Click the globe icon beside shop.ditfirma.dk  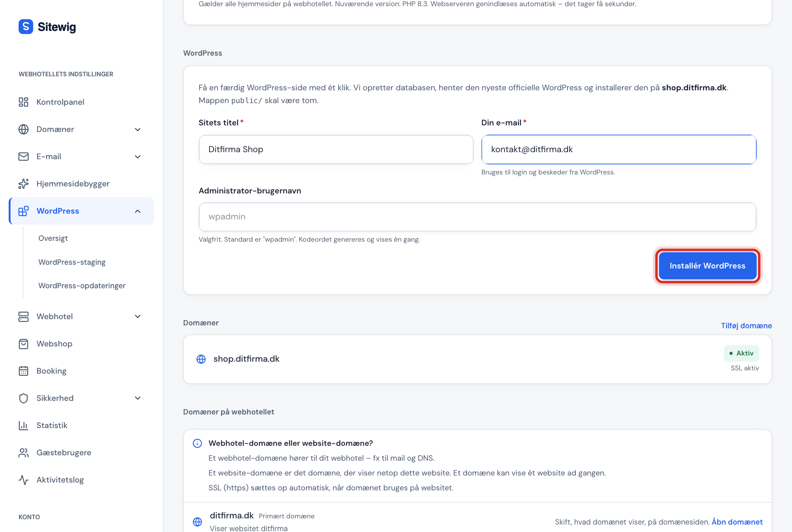[201, 359]
